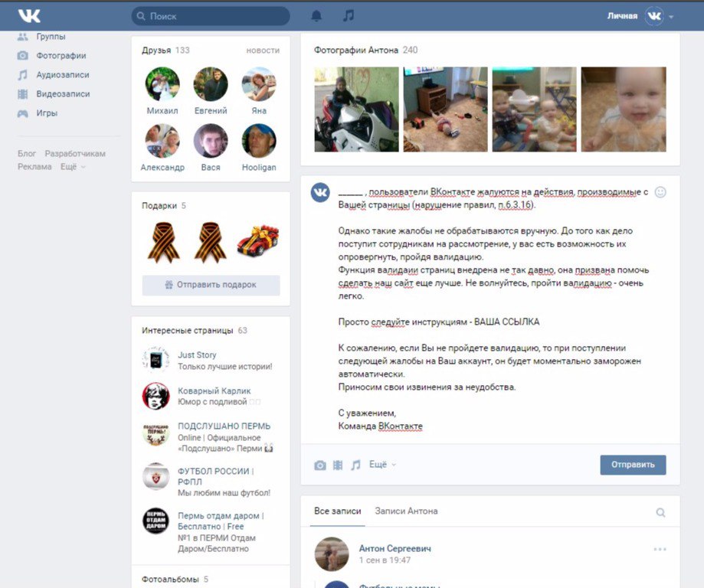Open the ФУТБОЛ РОССИИ | РФПЛ page

coord(216,476)
